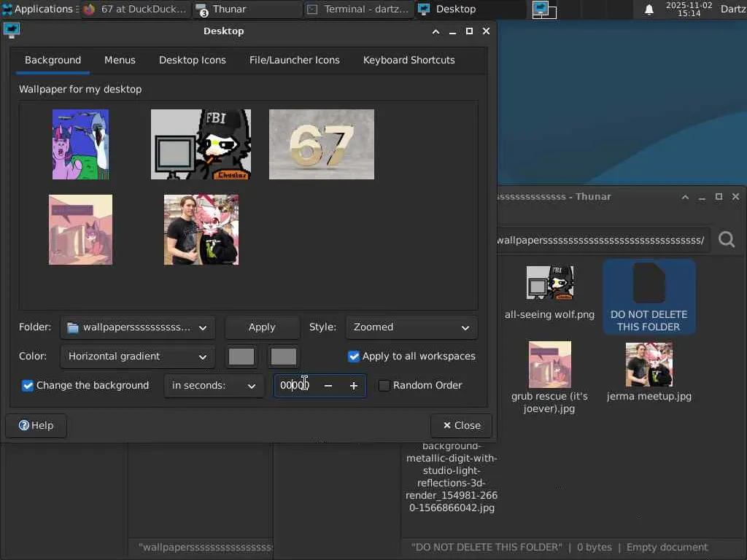Screen dimensions: 747x560
Task: Select grub rescue (it's joever).jpg in Thunar
Action: [549, 378]
